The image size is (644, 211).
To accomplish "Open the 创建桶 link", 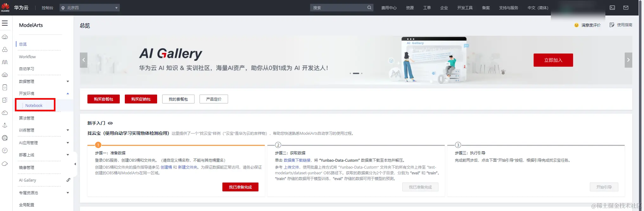I will pyautogui.click(x=166, y=167).
